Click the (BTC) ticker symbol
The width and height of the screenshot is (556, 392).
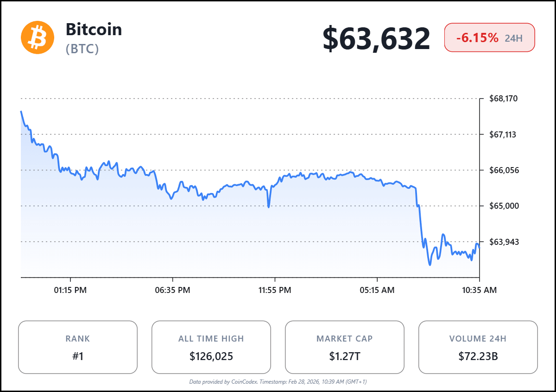pos(82,49)
